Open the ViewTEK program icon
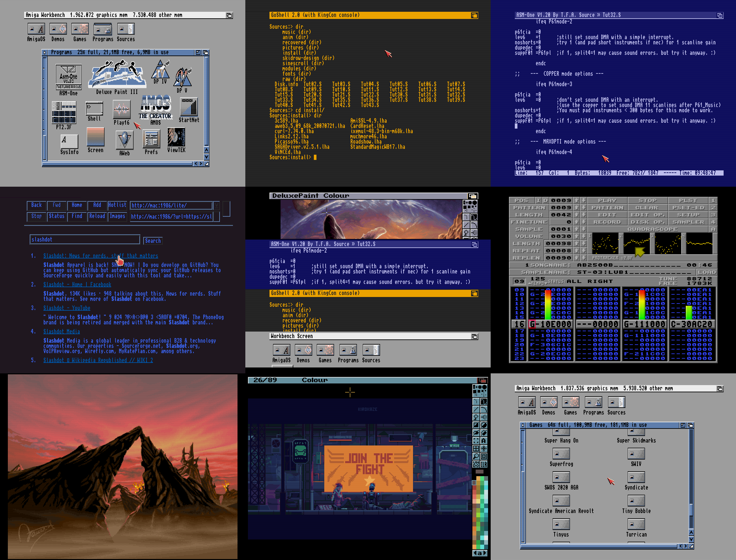Image resolution: width=736 pixels, height=560 pixels. click(x=176, y=137)
